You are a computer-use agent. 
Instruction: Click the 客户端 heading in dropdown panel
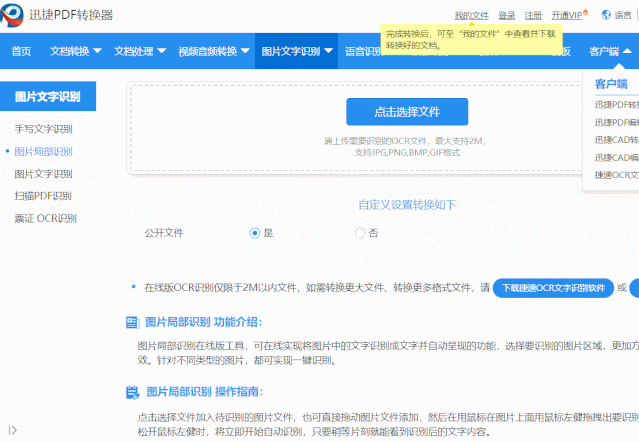(x=611, y=84)
